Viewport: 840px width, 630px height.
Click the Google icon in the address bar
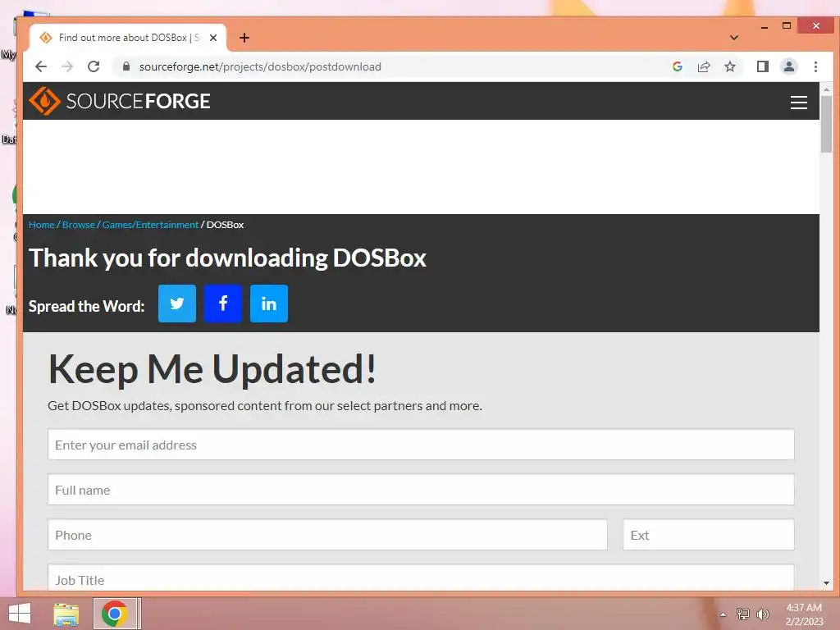[677, 66]
